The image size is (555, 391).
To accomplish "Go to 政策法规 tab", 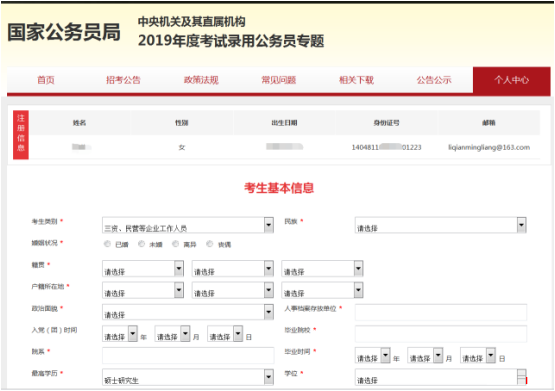I will 201,80.
